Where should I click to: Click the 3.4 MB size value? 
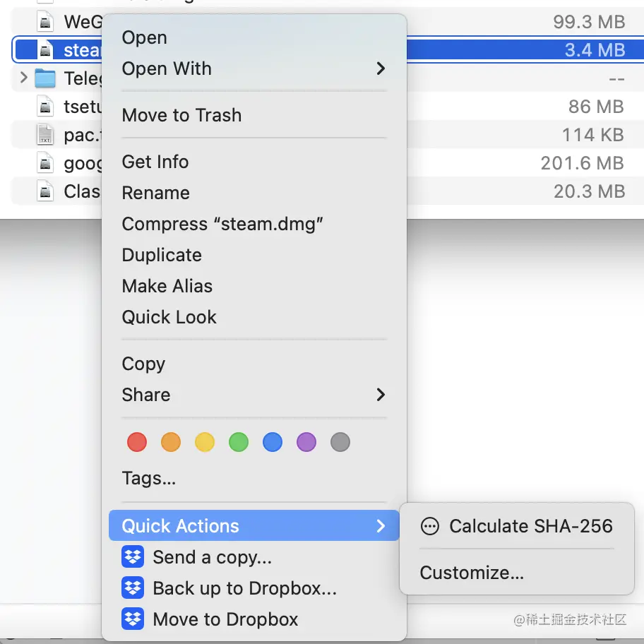pyautogui.click(x=595, y=50)
